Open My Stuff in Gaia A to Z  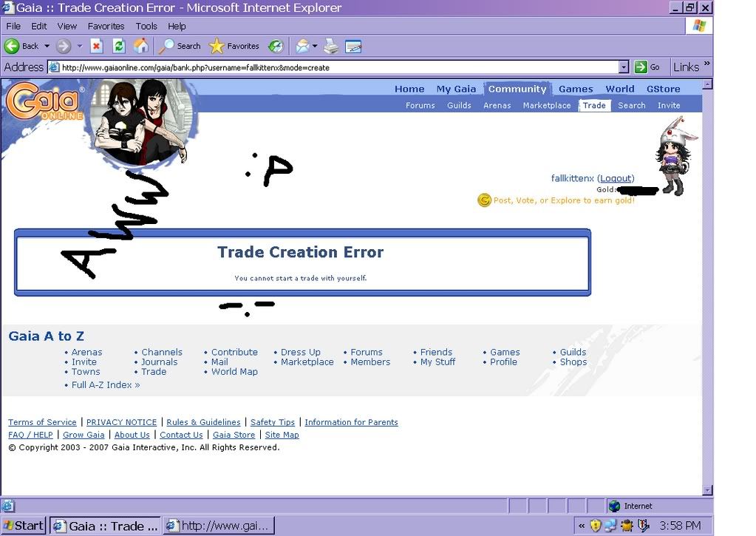(437, 362)
